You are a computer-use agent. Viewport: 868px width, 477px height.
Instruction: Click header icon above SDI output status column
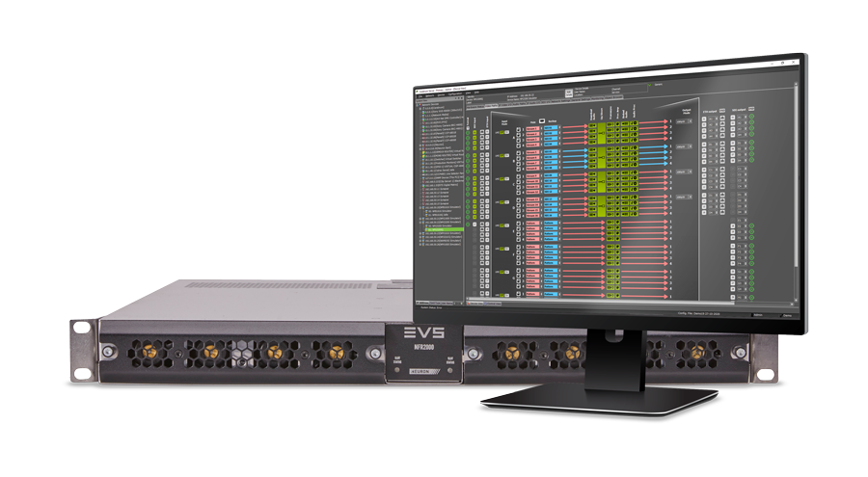click(x=751, y=109)
